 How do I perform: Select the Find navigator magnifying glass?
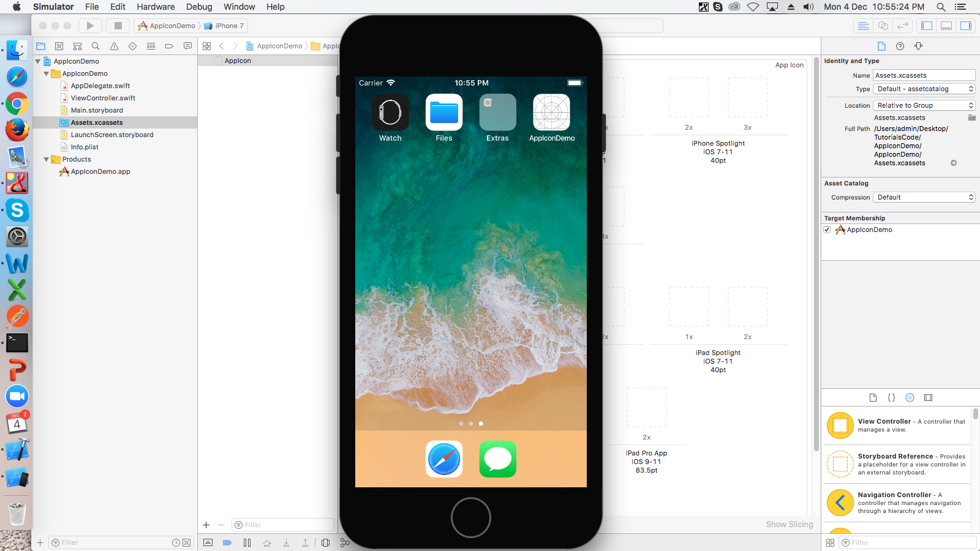coord(96,46)
